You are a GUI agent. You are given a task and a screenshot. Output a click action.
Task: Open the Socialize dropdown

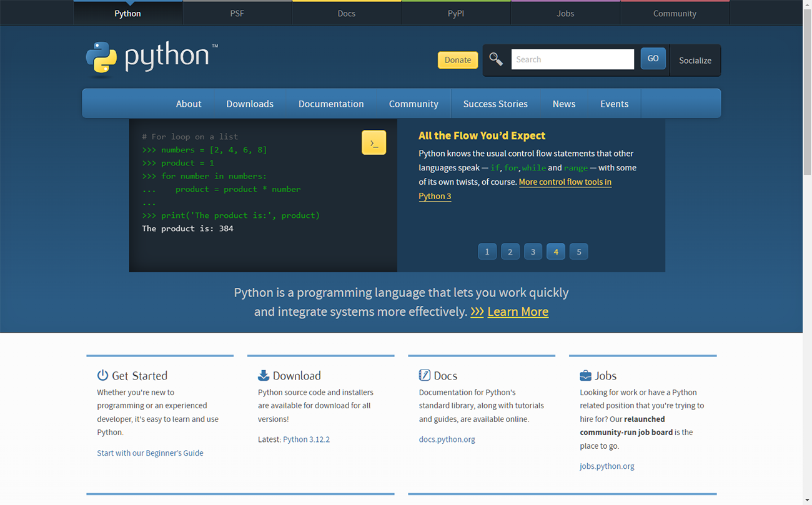coord(695,60)
